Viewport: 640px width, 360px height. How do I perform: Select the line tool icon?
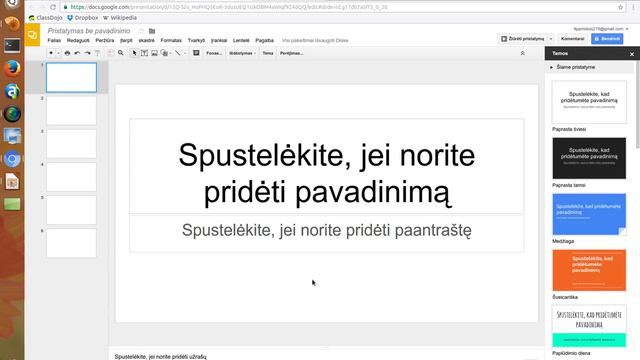click(x=178, y=53)
